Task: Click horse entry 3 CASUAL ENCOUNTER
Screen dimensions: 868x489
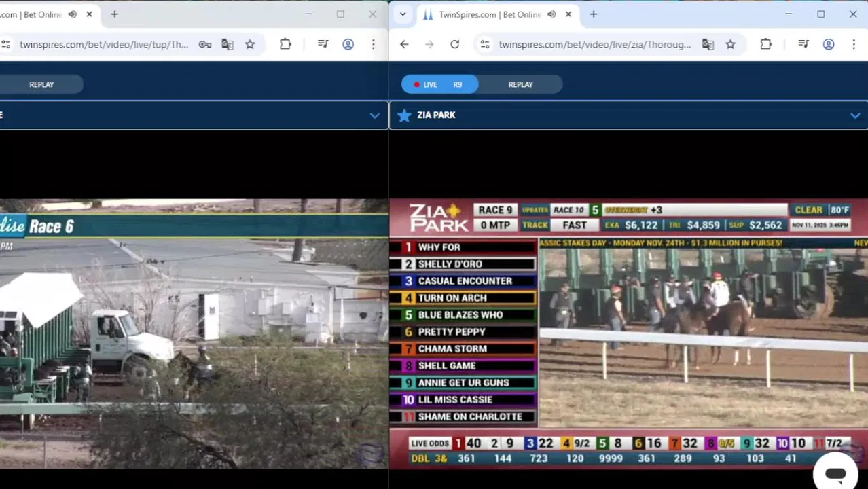Action: pyautogui.click(x=463, y=281)
